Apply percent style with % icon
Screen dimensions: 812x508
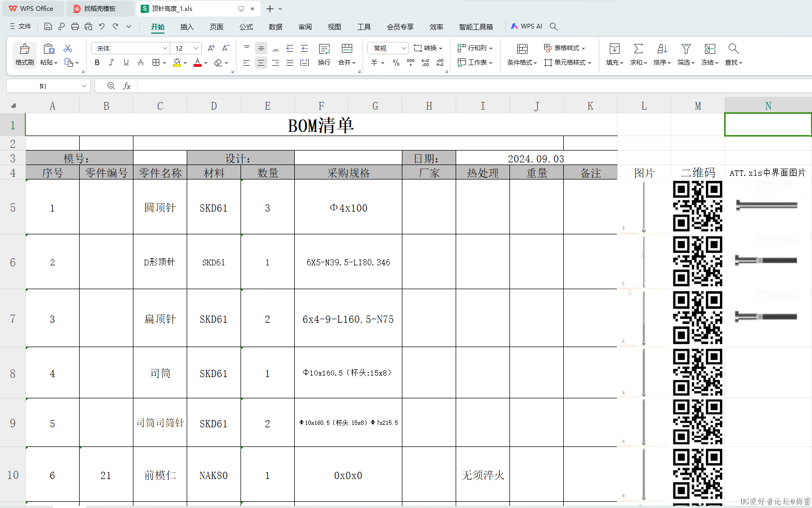[x=396, y=63]
